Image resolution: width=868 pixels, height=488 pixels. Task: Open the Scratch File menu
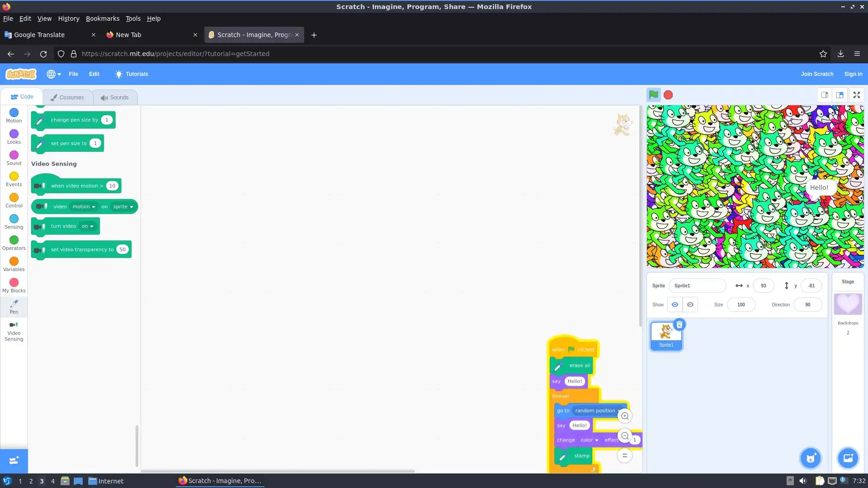click(x=73, y=74)
